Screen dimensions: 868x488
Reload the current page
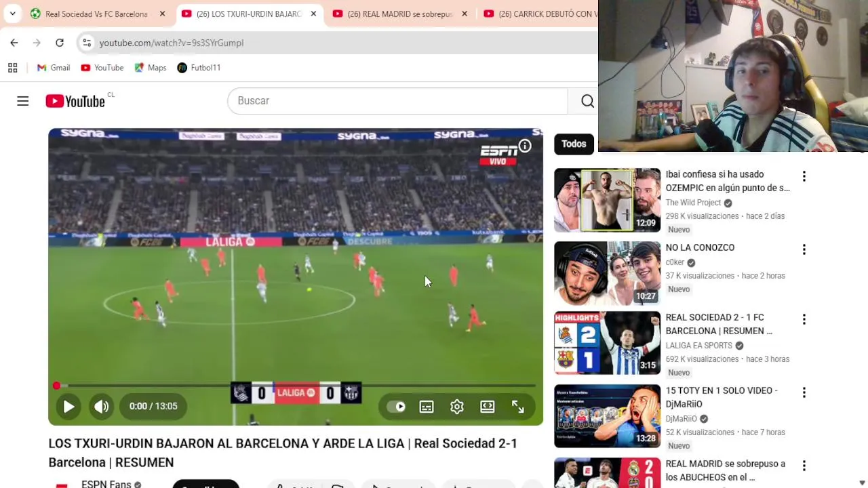coord(60,43)
